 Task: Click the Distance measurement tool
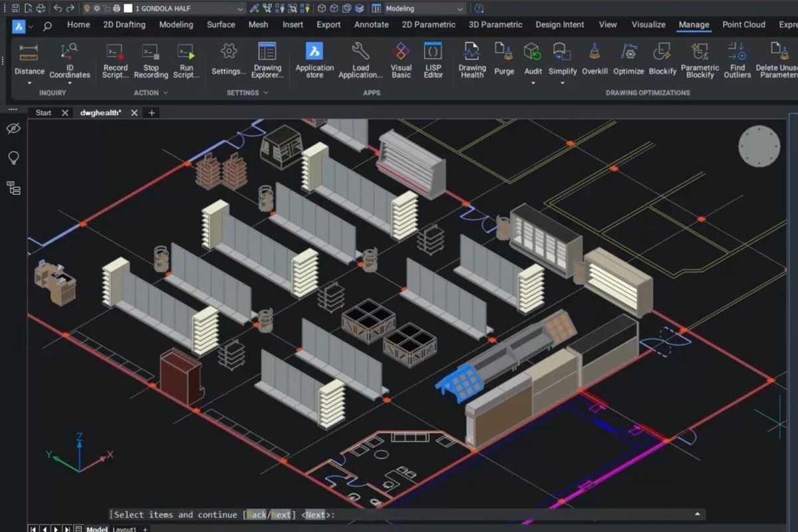tap(29, 60)
